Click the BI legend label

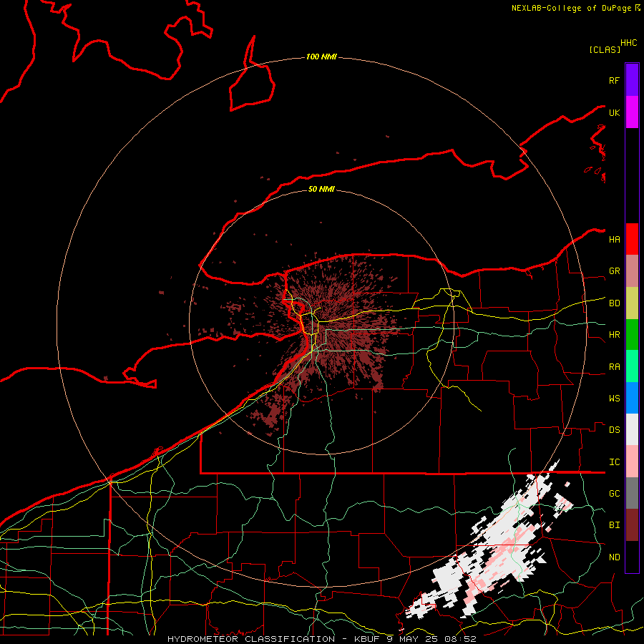tap(615, 525)
